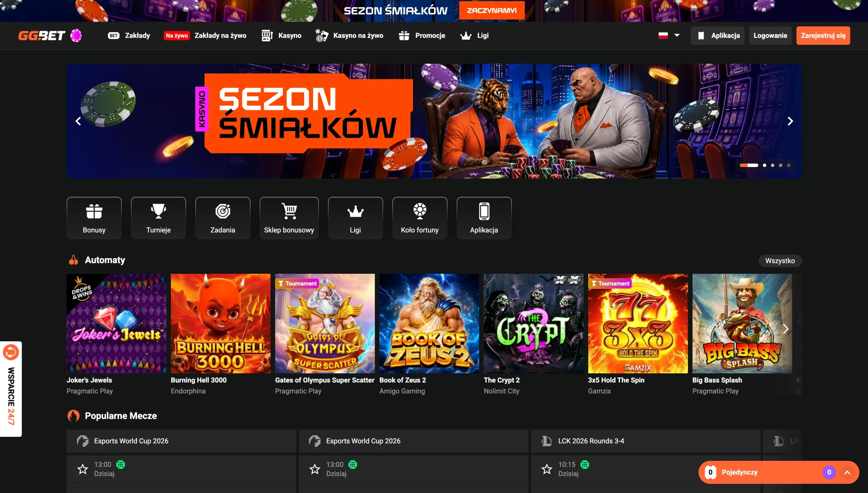Open the Bonusy gift tile

click(x=94, y=218)
